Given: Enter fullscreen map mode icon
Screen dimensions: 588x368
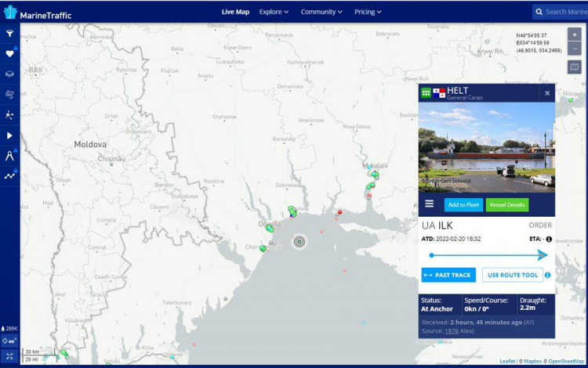Looking at the screenshot, I should pos(9,356).
